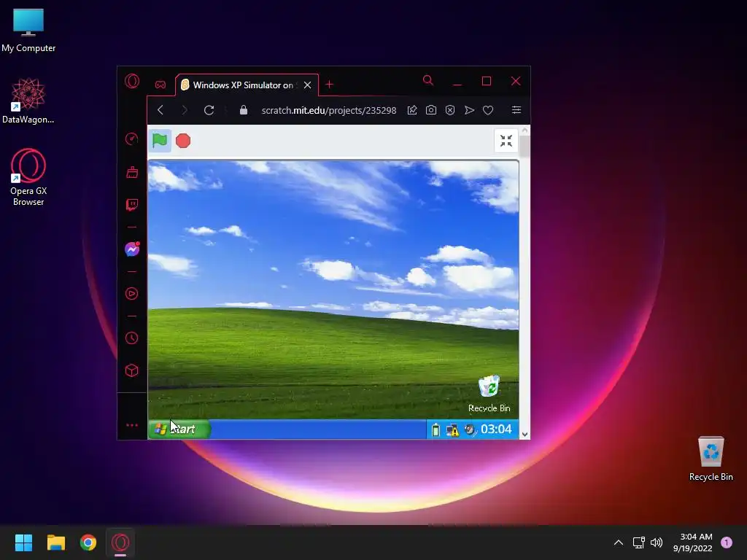Open Opera tab search magnifier
Viewport: 747px width, 560px height.
[427, 80]
